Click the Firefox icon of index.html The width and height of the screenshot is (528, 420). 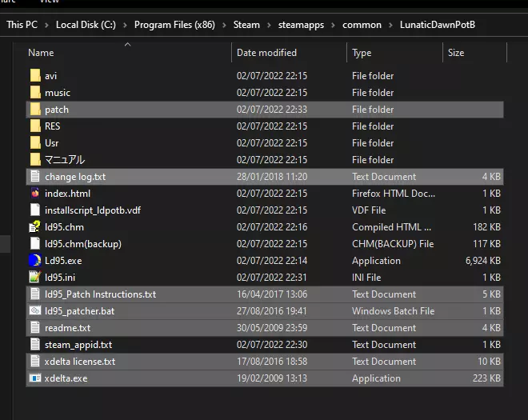pyautogui.click(x=35, y=193)
